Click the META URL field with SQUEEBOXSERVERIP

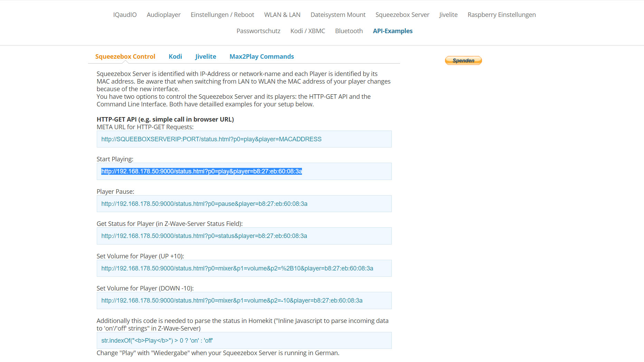coord(244,139)
